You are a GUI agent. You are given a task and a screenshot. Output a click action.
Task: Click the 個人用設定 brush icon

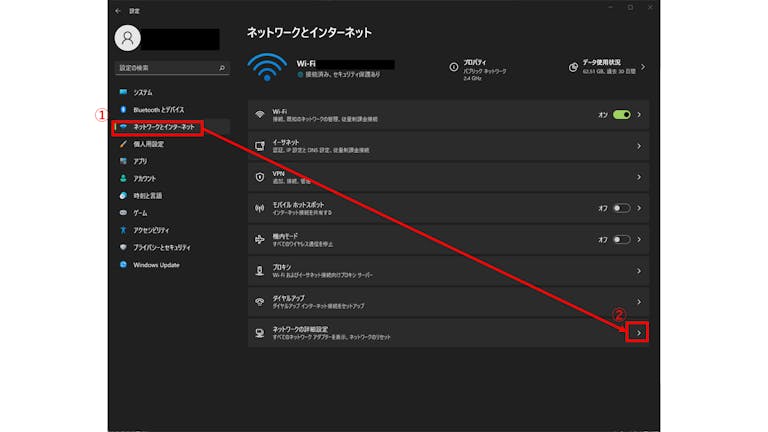[123, 144]
